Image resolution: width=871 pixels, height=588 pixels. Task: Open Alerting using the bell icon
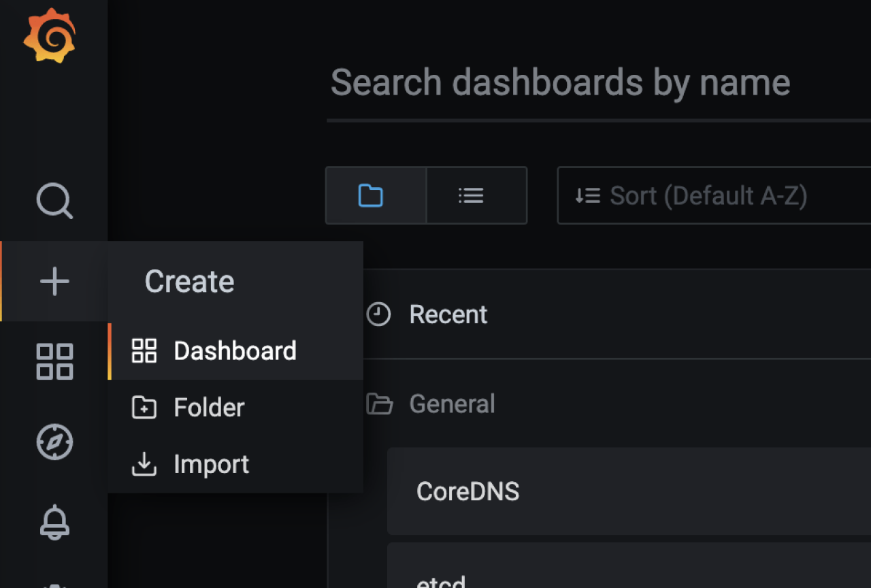point(54,522)
